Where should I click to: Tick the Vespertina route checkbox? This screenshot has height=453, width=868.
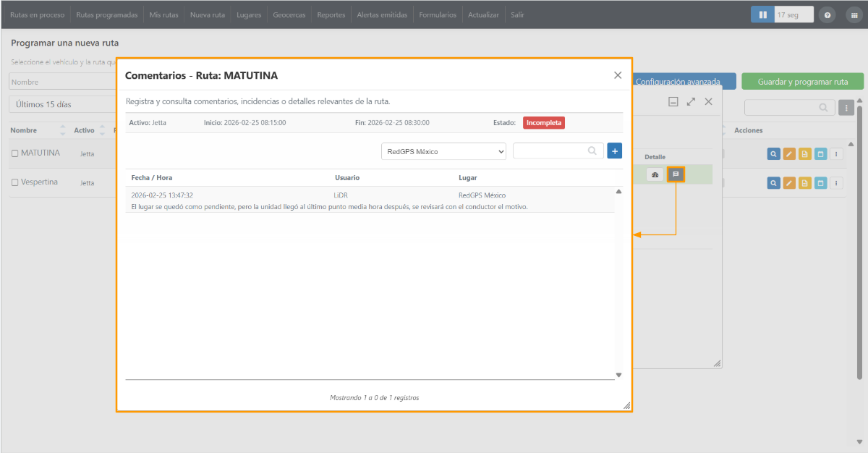[14, 182]
